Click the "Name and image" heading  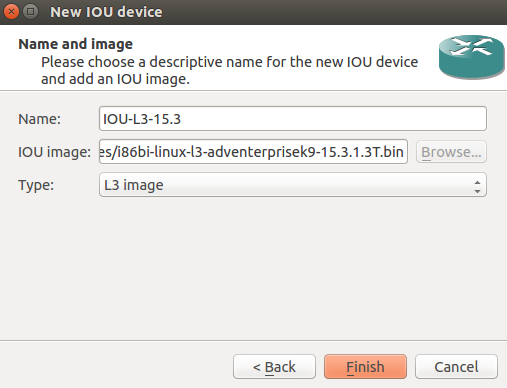76,44
